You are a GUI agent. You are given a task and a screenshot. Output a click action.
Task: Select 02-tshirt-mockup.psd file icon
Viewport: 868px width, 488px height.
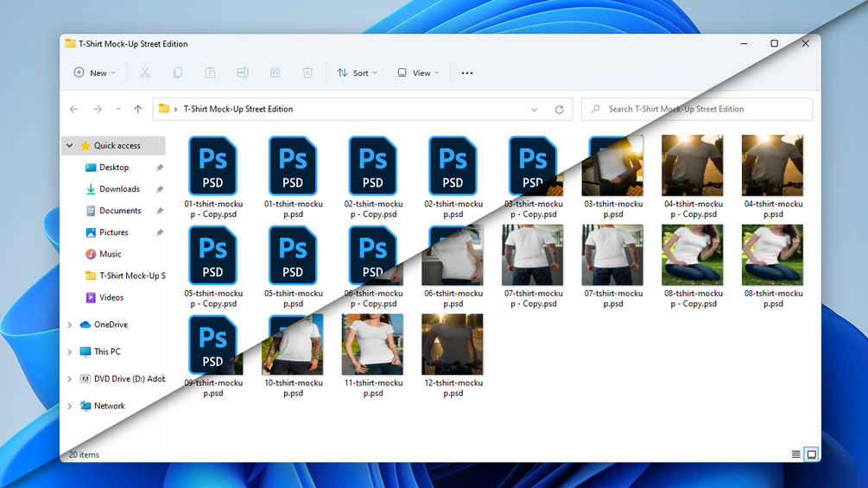453,166
